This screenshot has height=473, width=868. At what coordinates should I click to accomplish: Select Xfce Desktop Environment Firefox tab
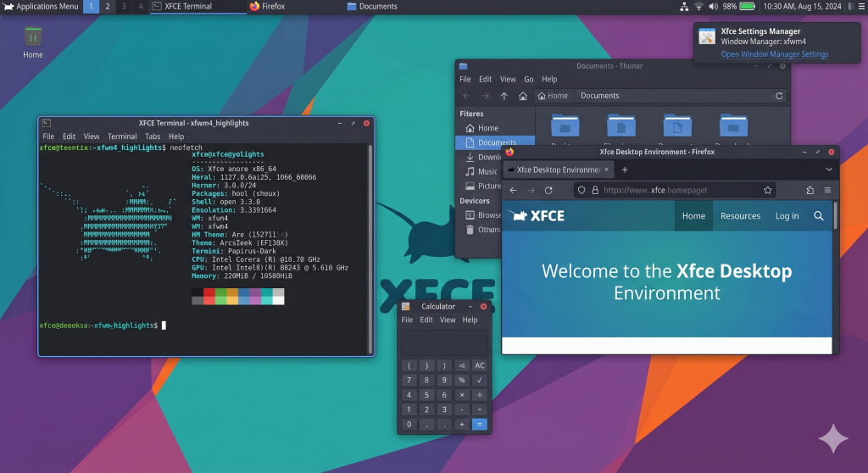558,170
